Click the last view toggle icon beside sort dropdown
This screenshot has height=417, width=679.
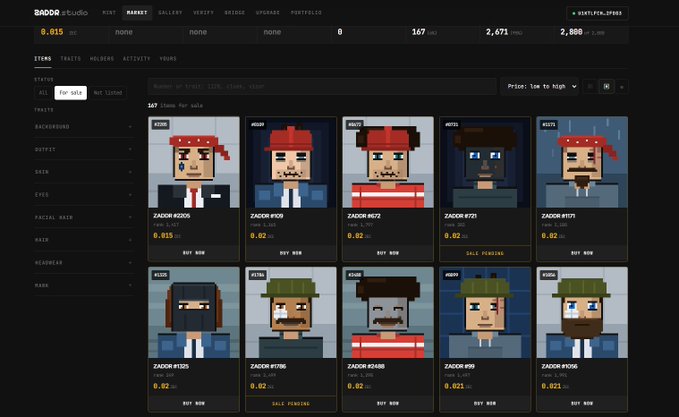pos(622,87)
